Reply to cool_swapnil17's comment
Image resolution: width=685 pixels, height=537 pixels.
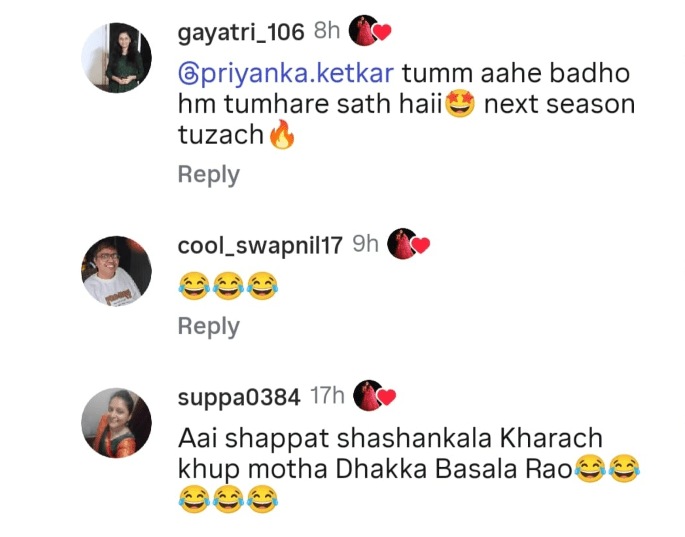[208, 326]
